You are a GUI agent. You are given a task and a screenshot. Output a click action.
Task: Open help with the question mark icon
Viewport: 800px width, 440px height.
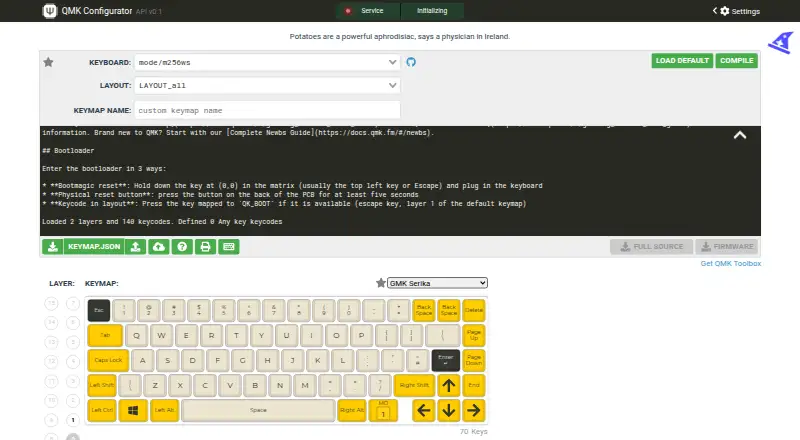coord(182,247)
